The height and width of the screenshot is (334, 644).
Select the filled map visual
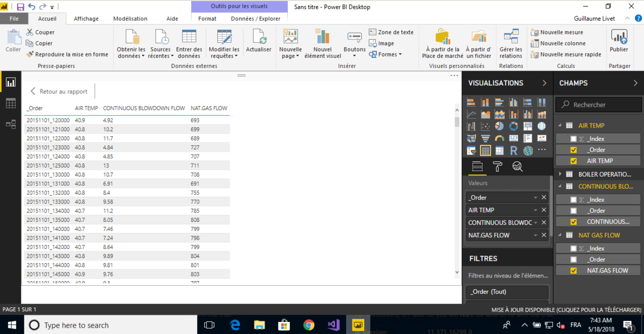coord(471,138)
